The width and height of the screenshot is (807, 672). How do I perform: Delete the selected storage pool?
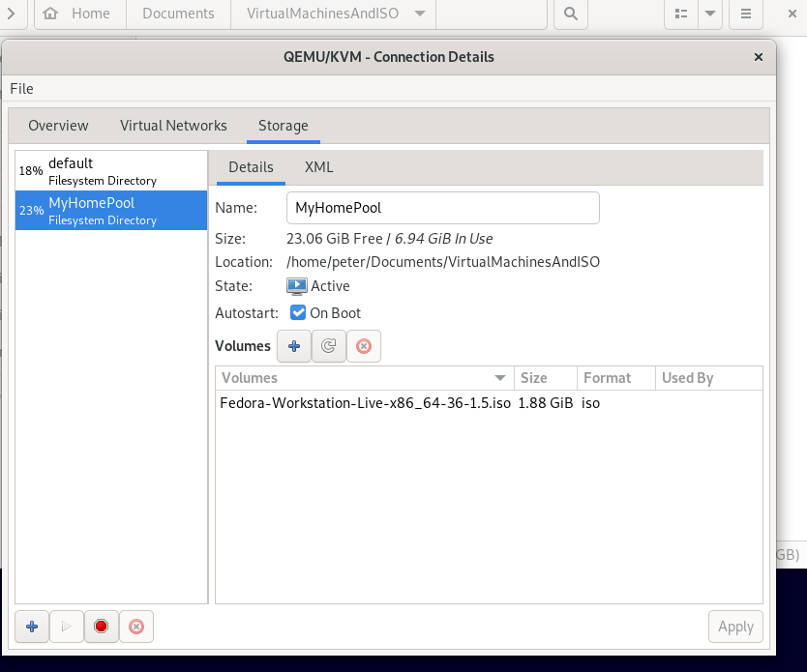[136, 627]
